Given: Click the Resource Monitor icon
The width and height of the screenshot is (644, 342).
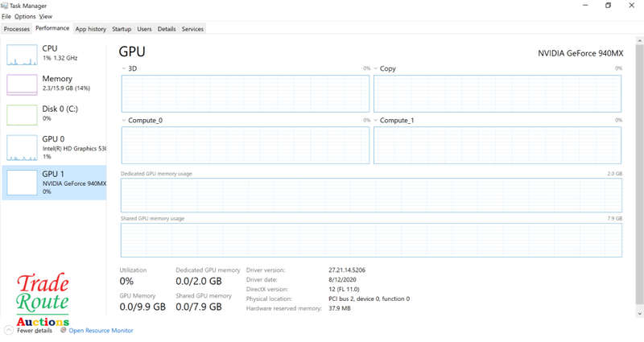Looking at the screenshot, I should point(64,330).
